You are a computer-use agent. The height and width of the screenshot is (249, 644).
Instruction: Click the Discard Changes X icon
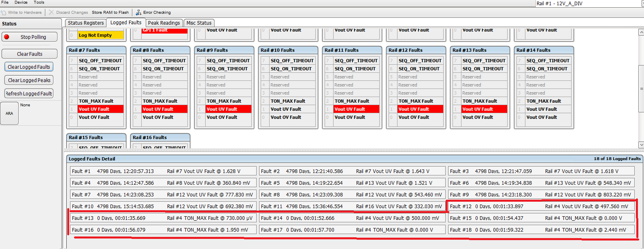point(51,13)
